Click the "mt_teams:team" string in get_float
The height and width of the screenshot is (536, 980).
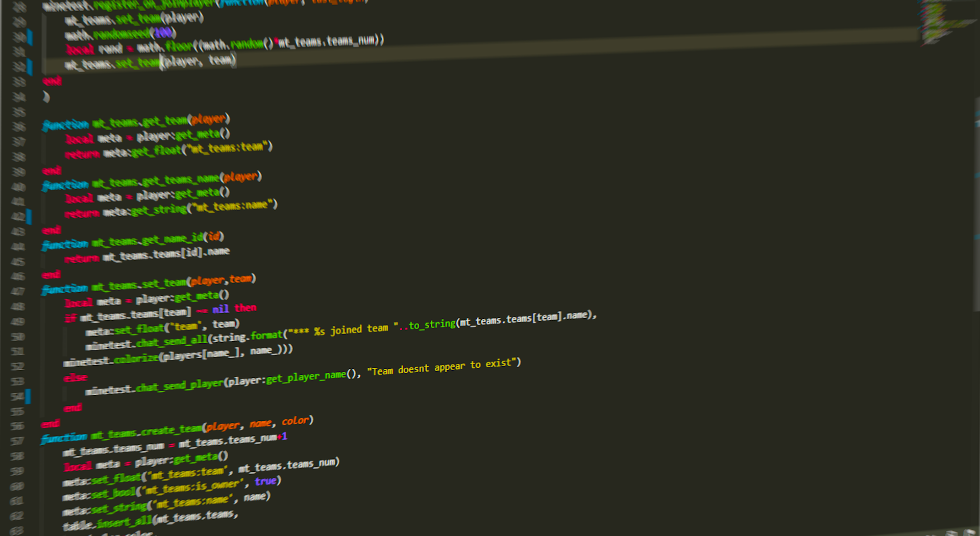point(227,148)
